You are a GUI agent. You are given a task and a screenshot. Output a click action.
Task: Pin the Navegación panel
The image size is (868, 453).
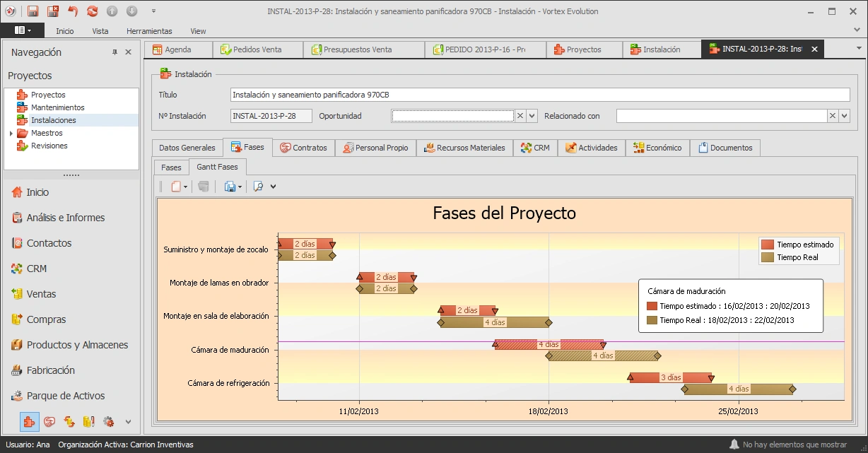click(115, 52)
